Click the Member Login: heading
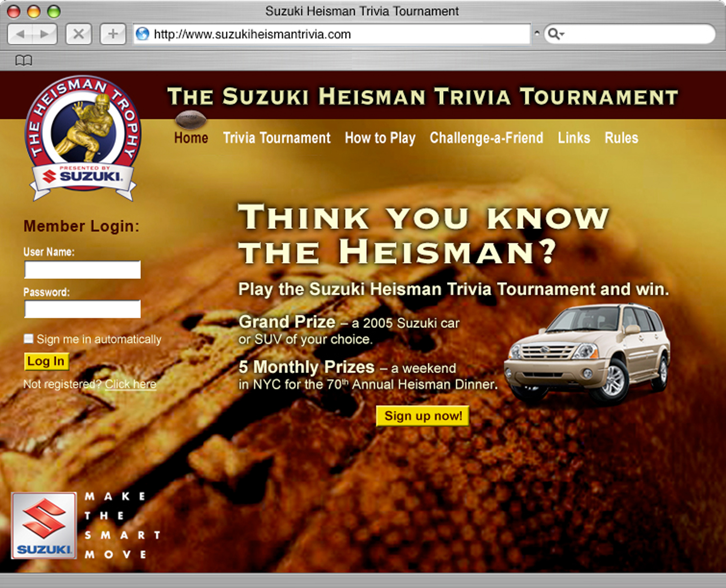Image resolution: width=726 pixels, height=588 pixels. click(x=81, y=226)
